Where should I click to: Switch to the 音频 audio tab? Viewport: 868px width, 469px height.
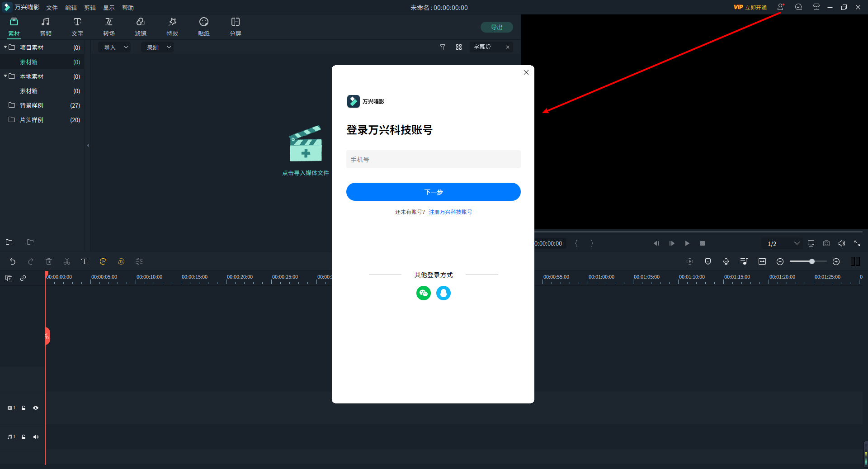(x=46, y=27)
